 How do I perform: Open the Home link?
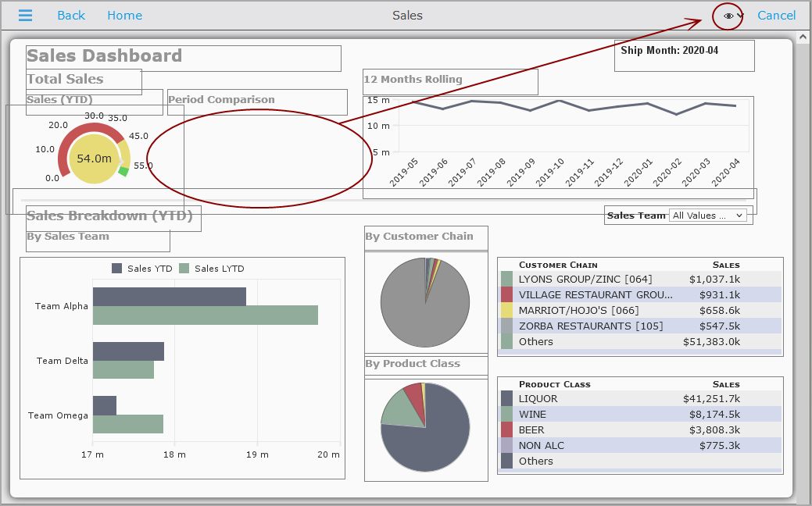pos(125,16)
